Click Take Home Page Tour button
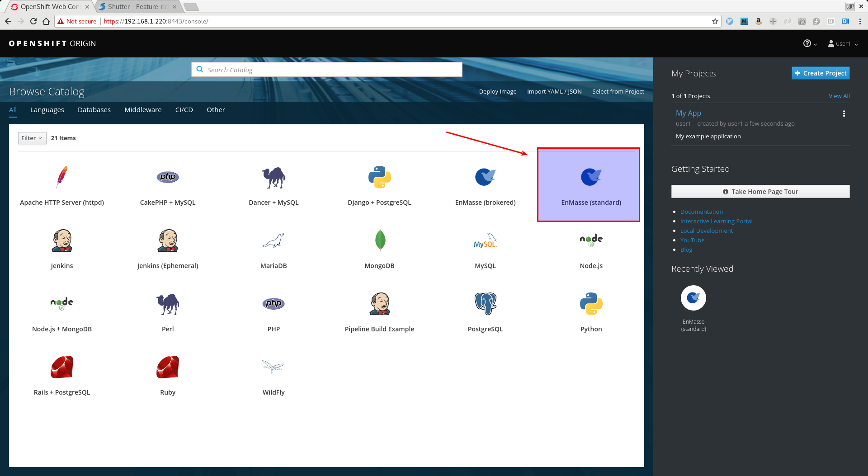 pyautogui.click(x=760, y=192)
